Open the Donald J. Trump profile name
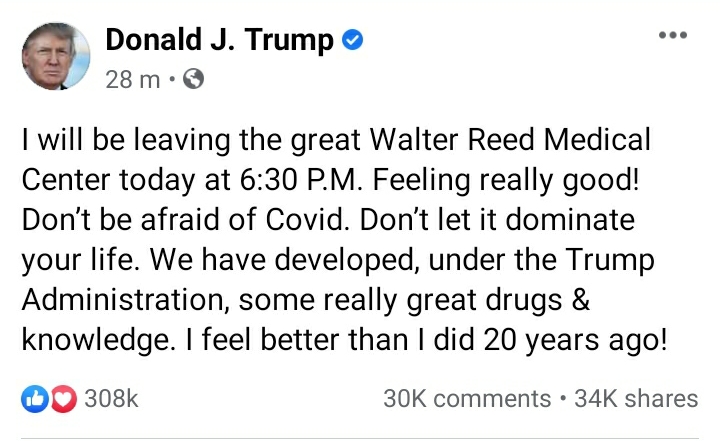720x441 pixels. coord(218,40)
